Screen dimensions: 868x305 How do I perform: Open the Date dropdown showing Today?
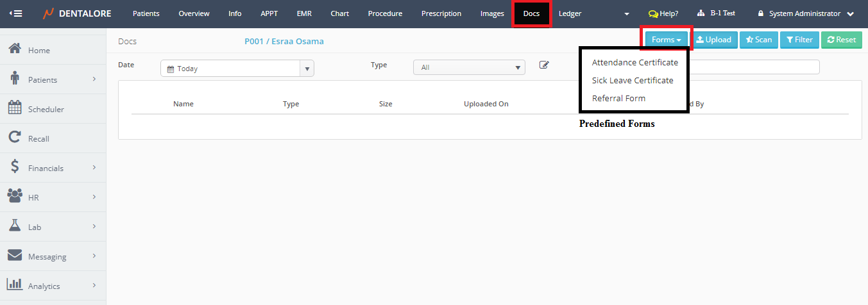237,69
